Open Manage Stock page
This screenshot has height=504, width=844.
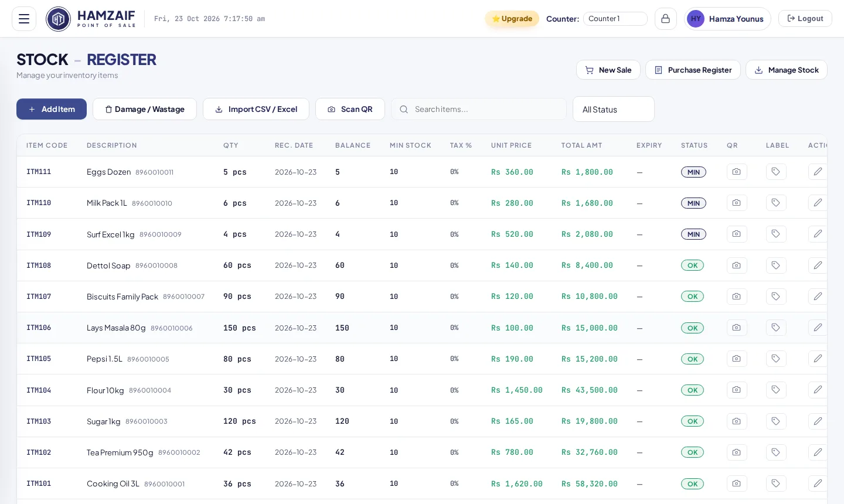[x=786, y=70]
